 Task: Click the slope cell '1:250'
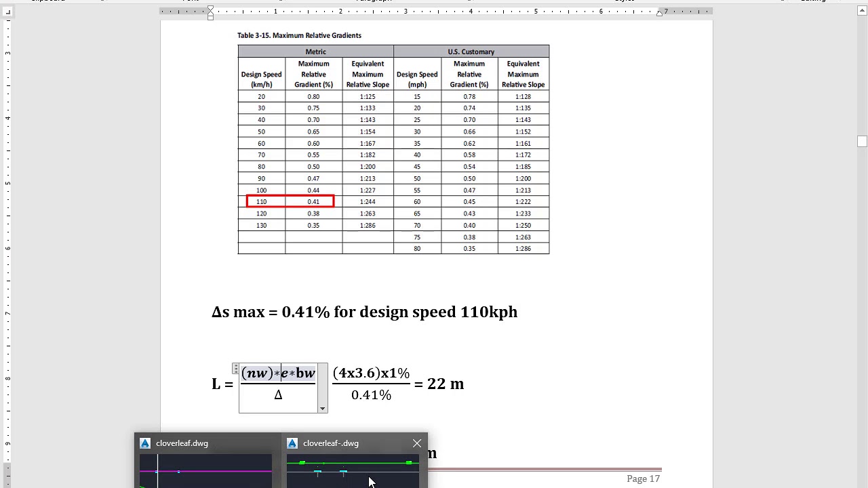pyautogui.click(x=523, y=225)
